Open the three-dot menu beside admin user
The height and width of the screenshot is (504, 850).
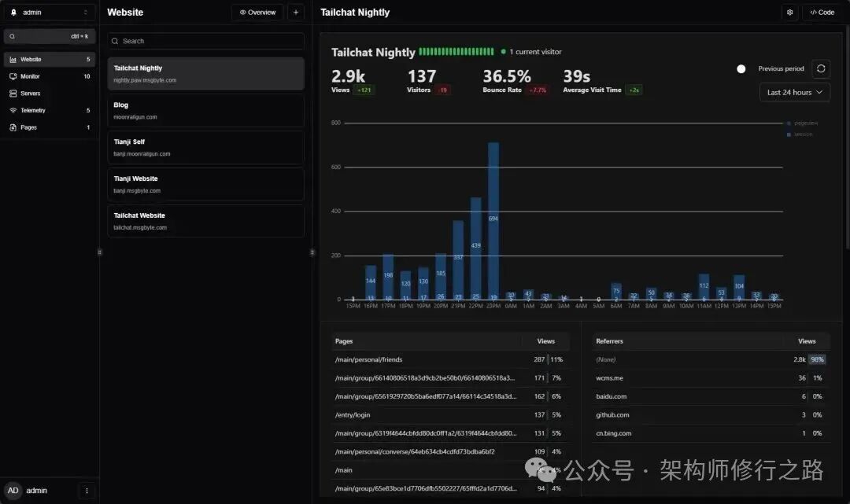click(87, 491)
